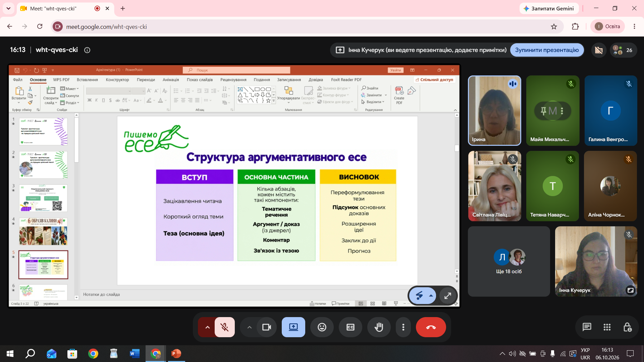Click the red leave call button

(431, 327)
